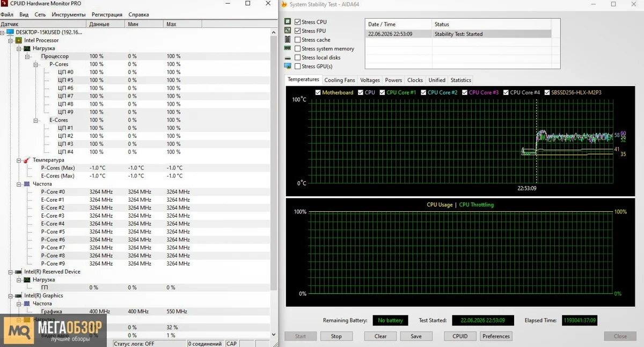Collapse the E-Cores tree node
Screen dimensions: 644x347
(36, 120)
